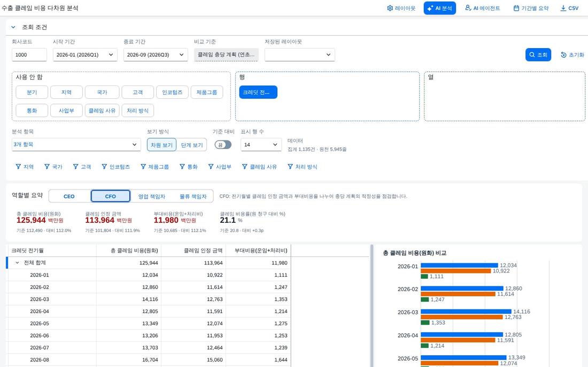The image size is (588, 367).
Task: Click the 총 클레임 비용(원화) column header
Action: [x=129, y=251]
